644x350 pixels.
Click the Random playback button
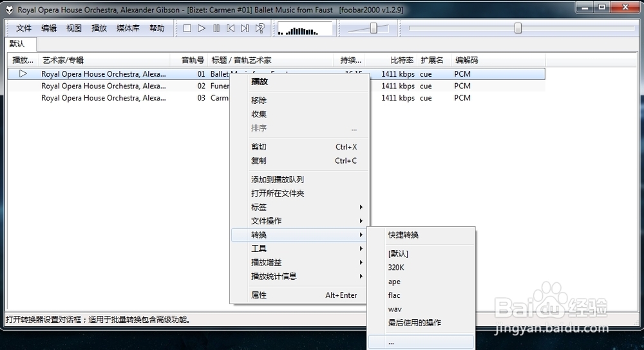coord(260,28)
